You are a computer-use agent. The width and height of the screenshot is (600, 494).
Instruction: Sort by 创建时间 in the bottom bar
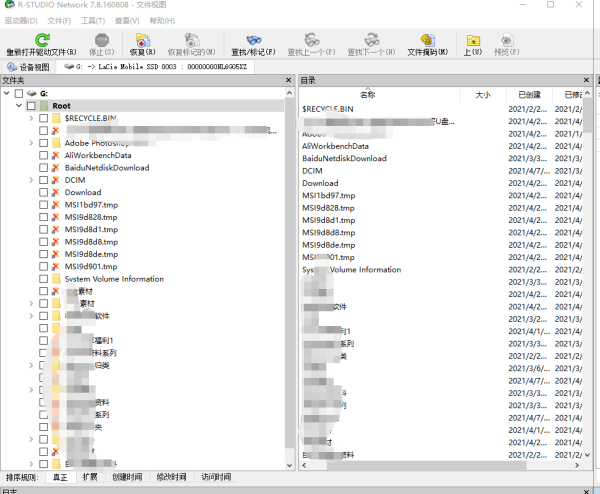pos(127,477)
